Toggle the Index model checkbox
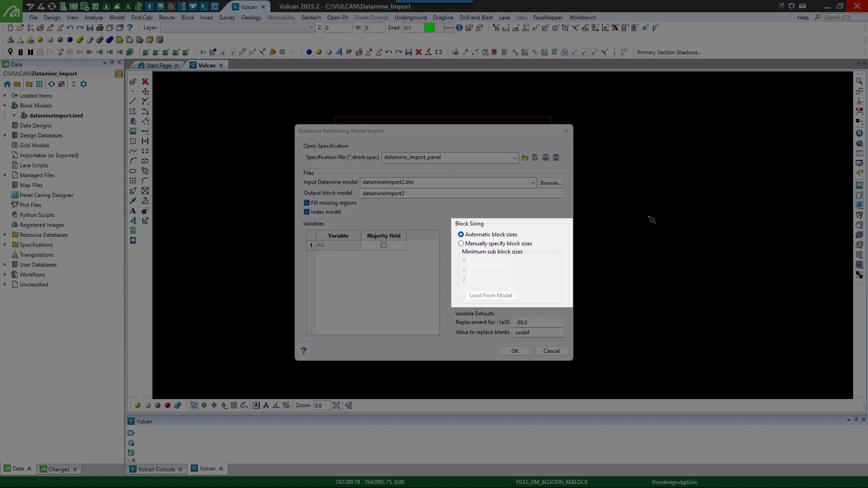The height and width of the screenshot is (488, 868). (x=307, y=212)
